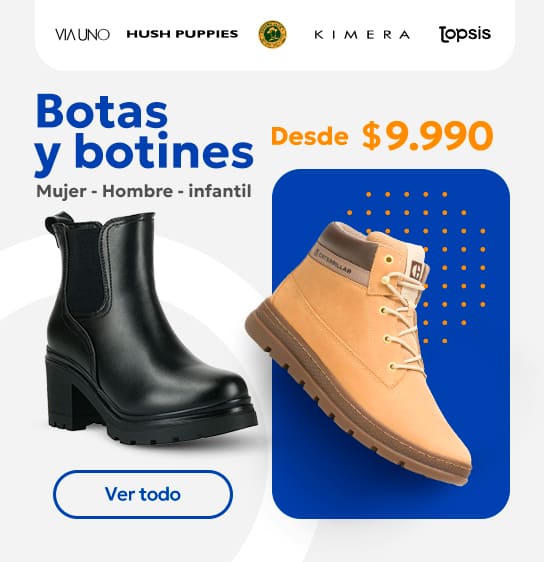The height and width of the screenshot is (562, 544).
Task: Select the round green and gold emblem logo
Action: pyautogui.click(x=272, y=34)
